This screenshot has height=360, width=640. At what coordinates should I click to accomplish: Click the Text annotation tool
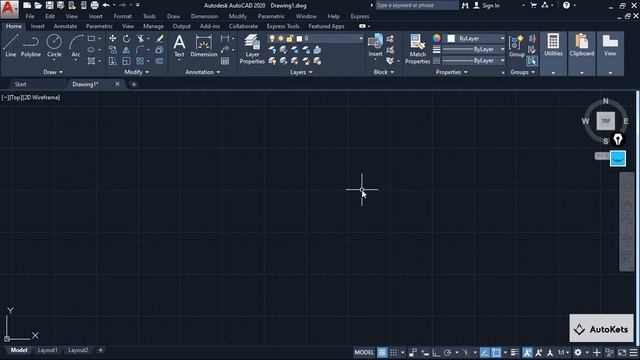pos(179,45)
